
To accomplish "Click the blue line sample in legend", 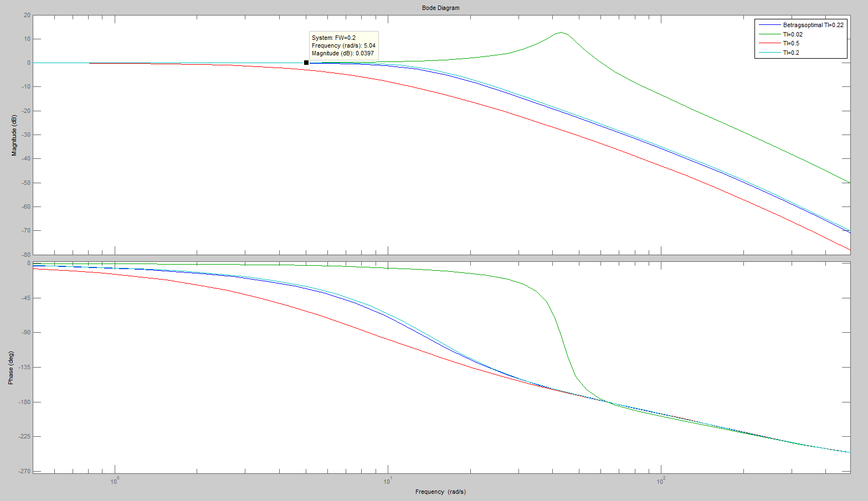I will [769, 25].
